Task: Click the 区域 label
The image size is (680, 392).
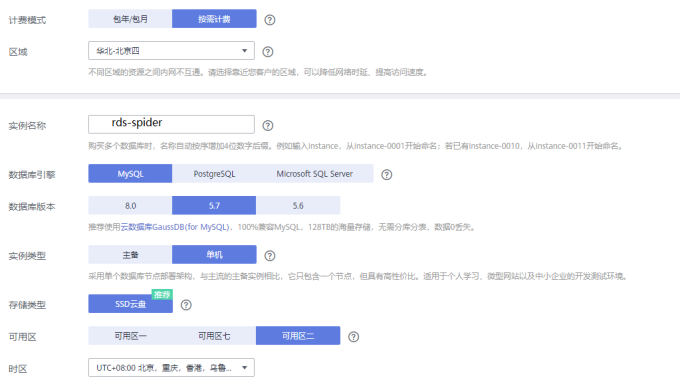Action: 18,52
